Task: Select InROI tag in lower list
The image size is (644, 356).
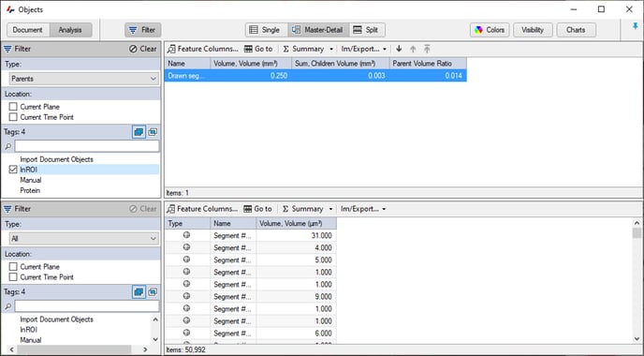Action: coord(29,329)
